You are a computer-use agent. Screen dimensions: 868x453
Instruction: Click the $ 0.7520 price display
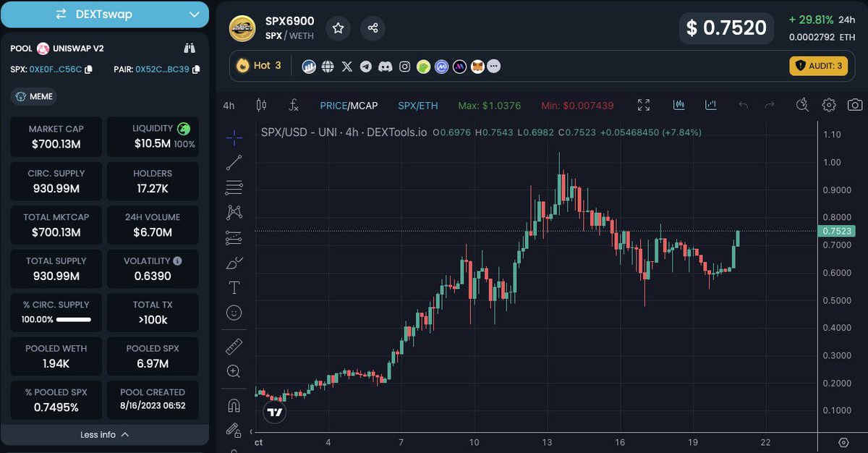(x=726, y=28)
